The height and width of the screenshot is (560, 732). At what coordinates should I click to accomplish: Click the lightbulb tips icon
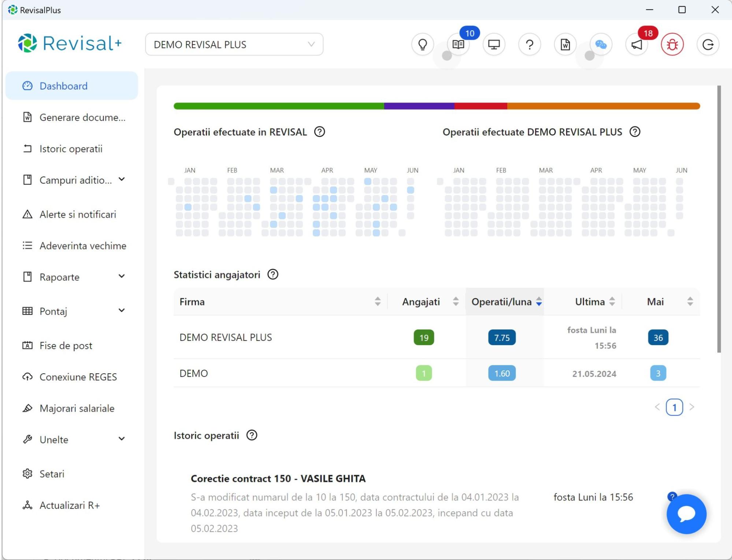(x=423, y=45)
